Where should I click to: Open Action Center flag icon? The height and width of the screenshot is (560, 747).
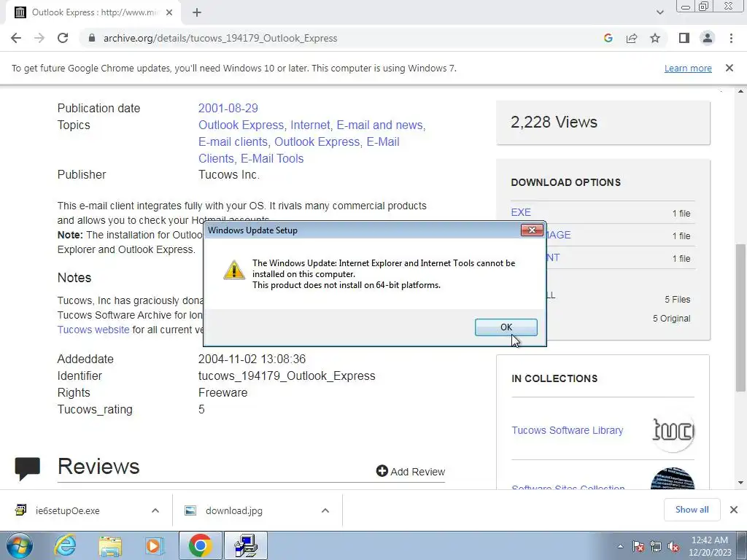pos(638,546)
